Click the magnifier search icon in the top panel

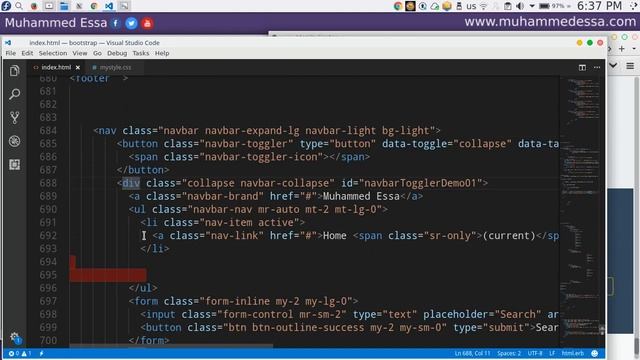(x=19, y=6)
